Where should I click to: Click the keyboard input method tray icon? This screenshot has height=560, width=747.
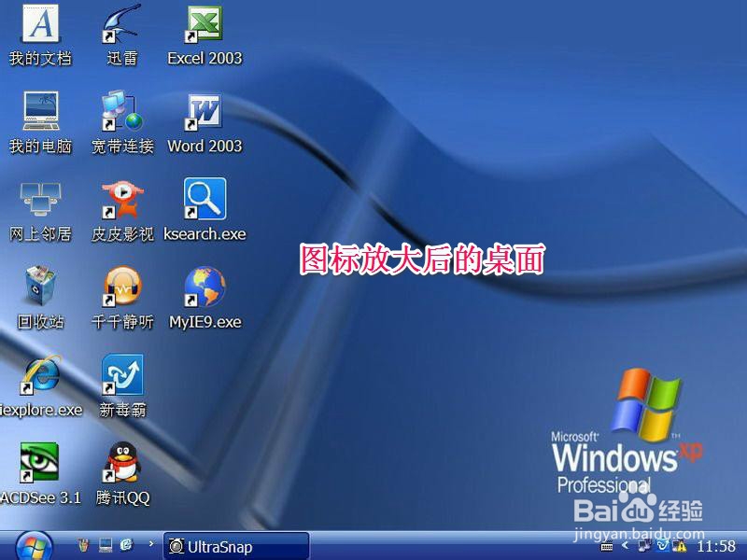(x=606, y=547)
